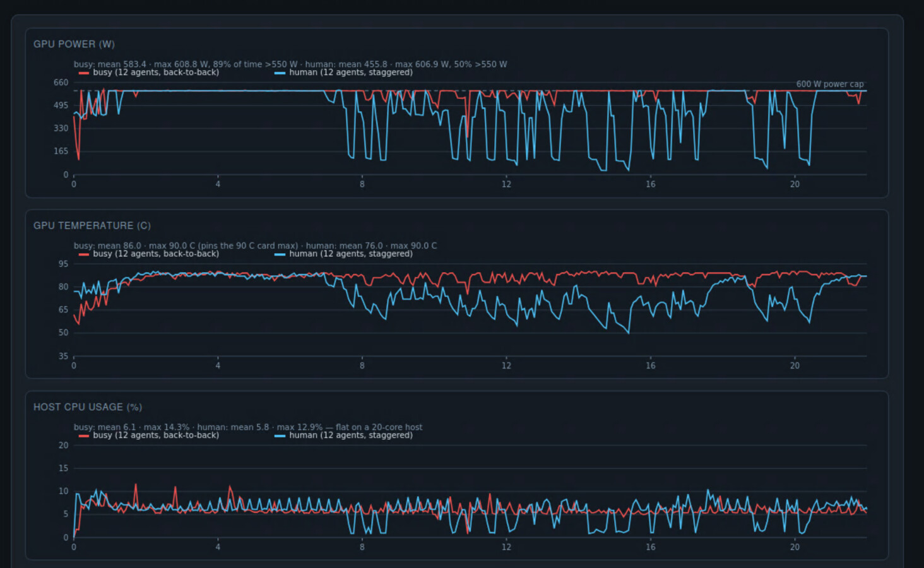The image size is (924, 568).
Task: Click the GPU TEMPERATURE (C) panel title
Action: pyautogui.click(x=92, y=225)
